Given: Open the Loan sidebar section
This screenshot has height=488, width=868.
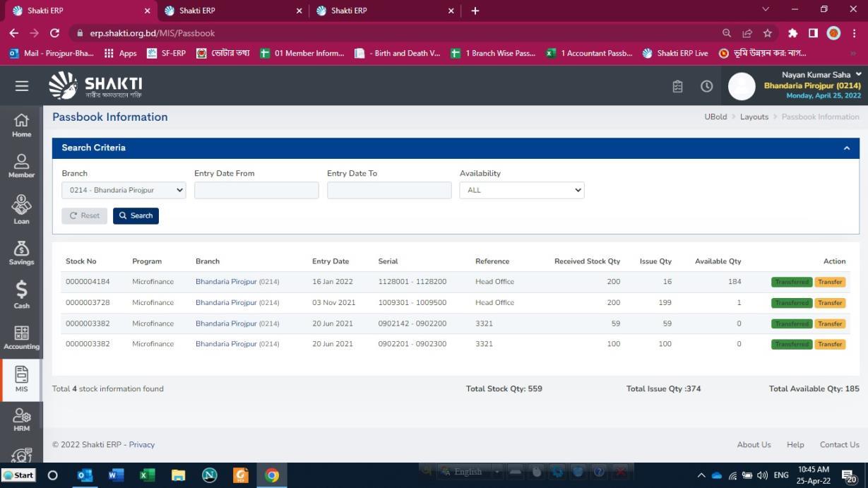Looking at the screenshot, I should [21, 210].
